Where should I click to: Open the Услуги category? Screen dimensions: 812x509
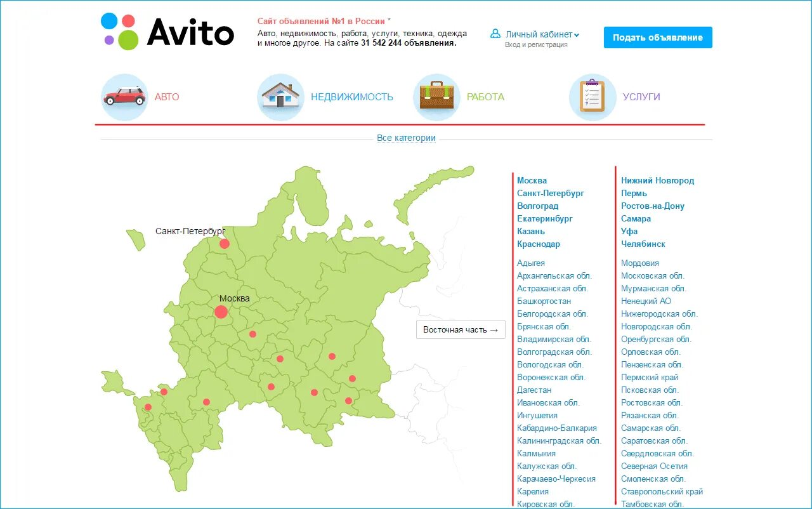pos(641,97)
